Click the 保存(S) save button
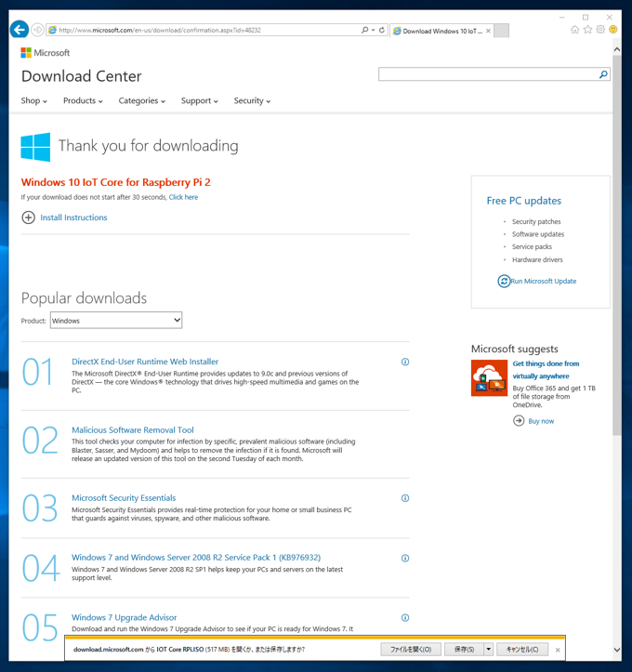Image resolution: width=632 pixels, height=672 pixels. [x=464, y=650]
